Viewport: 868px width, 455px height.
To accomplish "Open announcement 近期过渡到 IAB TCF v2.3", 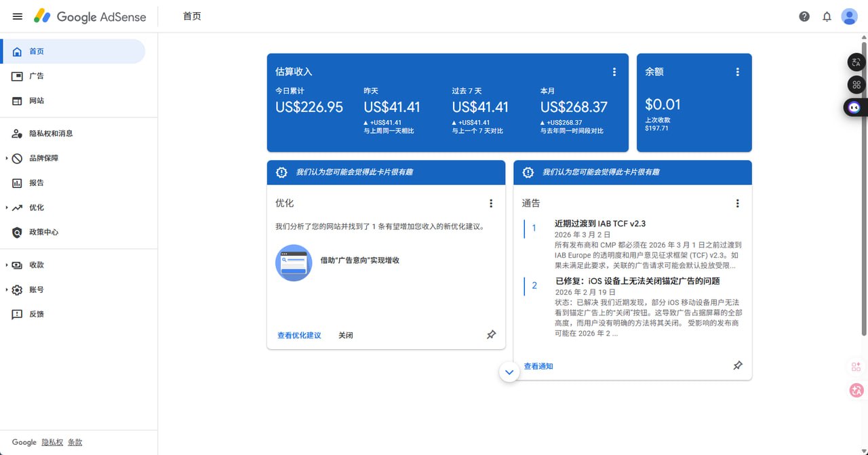I will (600, 224).
